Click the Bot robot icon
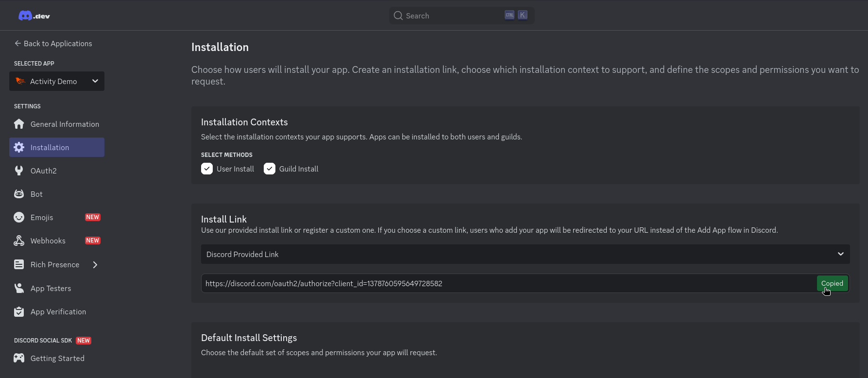868x378 pixels. coord(19,194)
